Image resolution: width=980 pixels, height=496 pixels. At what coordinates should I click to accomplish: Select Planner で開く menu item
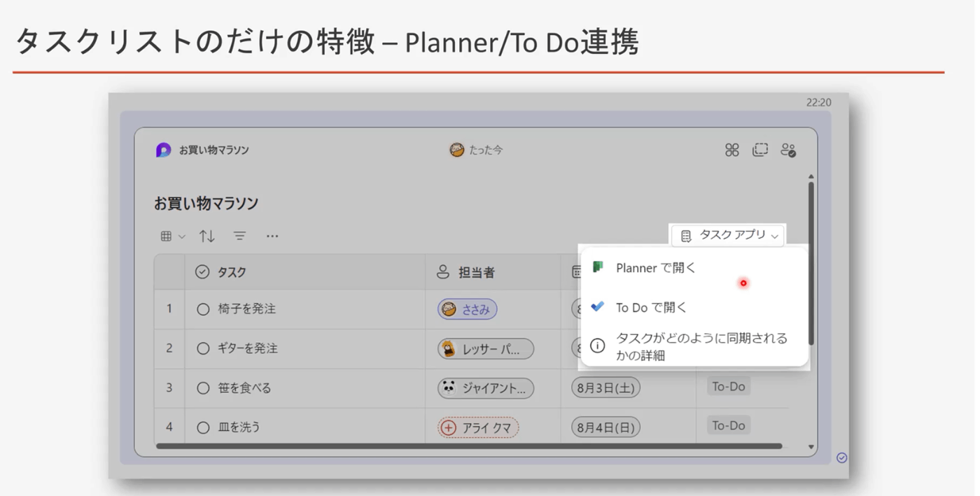click(694, 267)
